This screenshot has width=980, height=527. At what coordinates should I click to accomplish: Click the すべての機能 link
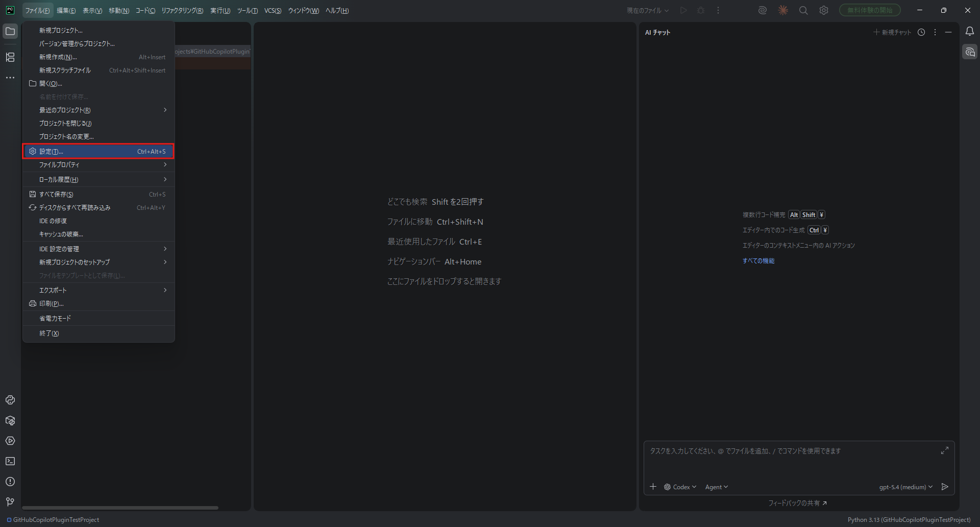tap(758, 261)
